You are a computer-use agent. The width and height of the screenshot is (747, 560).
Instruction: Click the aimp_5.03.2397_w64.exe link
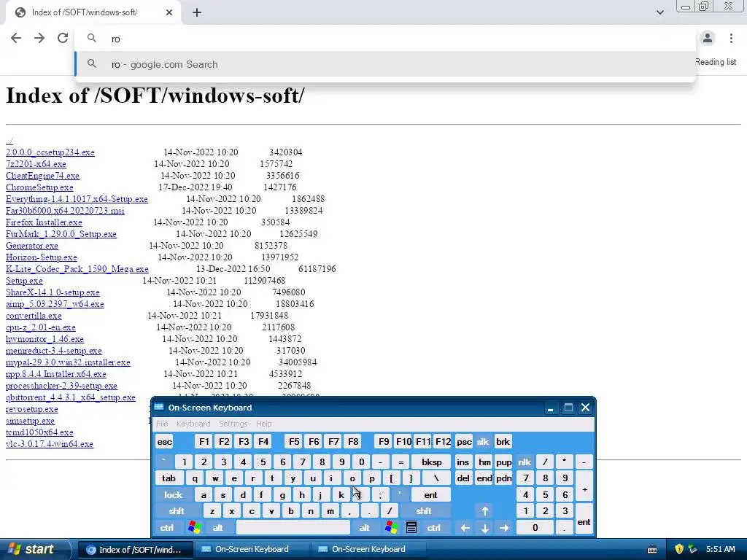point(55,304)
